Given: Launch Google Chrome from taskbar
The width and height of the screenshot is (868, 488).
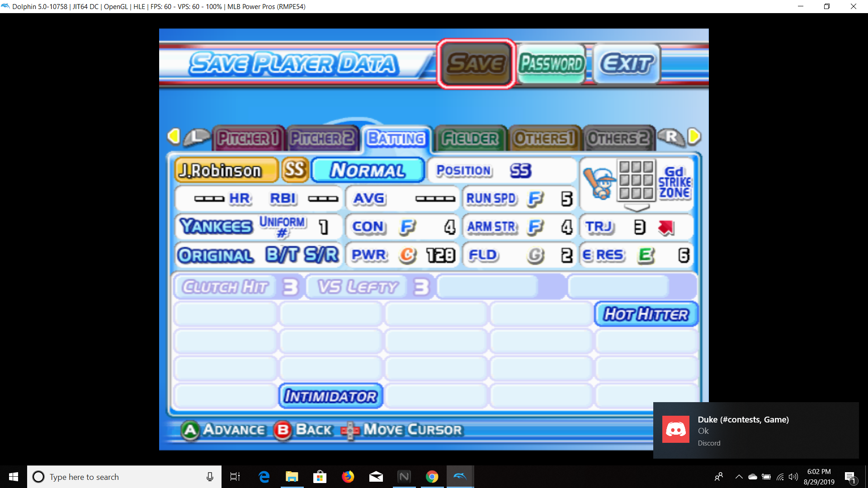Looking at the screenshot, I should coord(432,477).
